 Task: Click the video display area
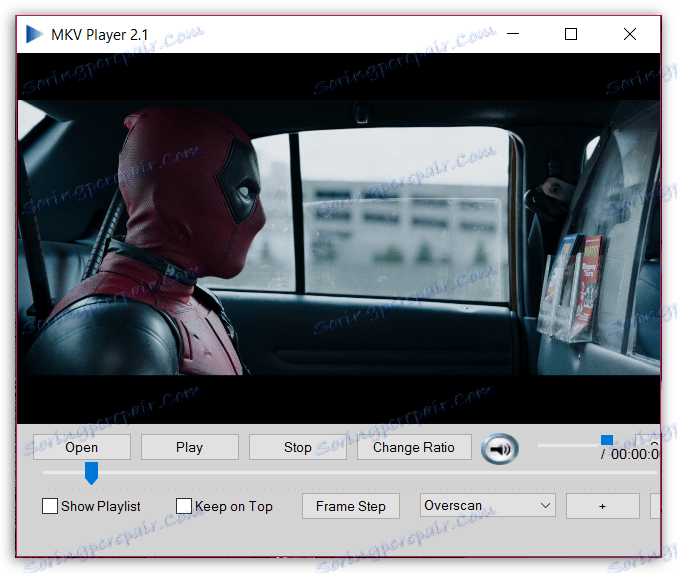(x=338, y=237)
